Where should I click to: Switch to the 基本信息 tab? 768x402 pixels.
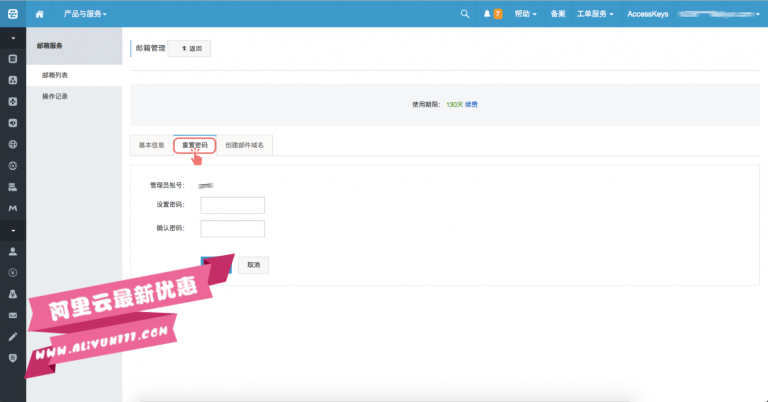151,145
